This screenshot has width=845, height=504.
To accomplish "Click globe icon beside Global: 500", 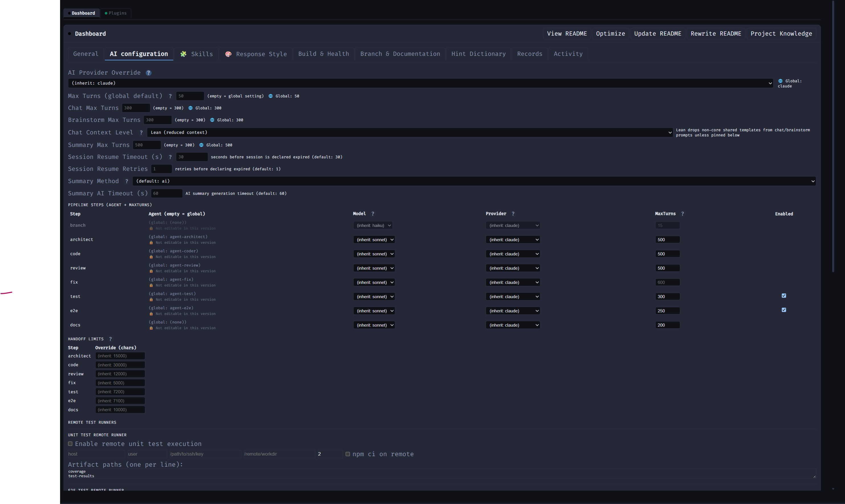I will coord(201,145).
